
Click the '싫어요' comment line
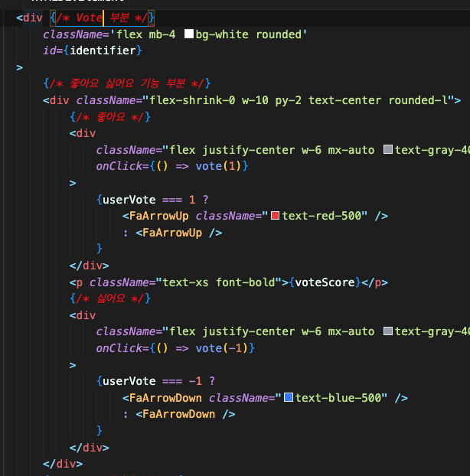110,298
